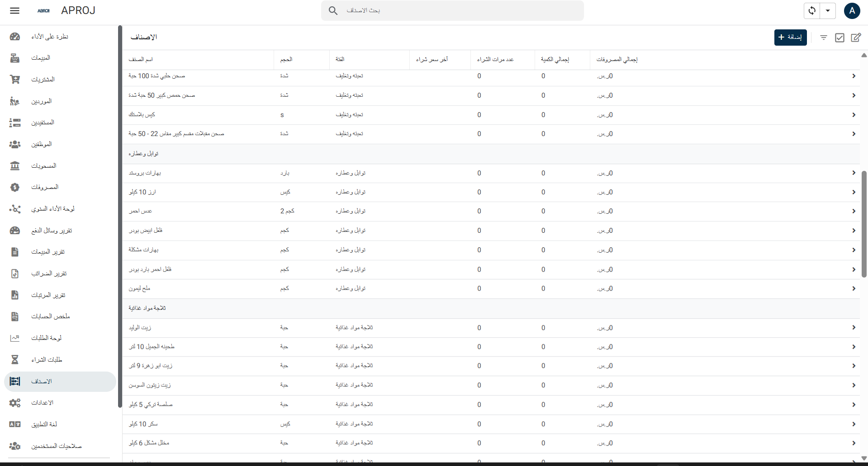Expand the زيت الوليد row chevron

pos(854,328)
